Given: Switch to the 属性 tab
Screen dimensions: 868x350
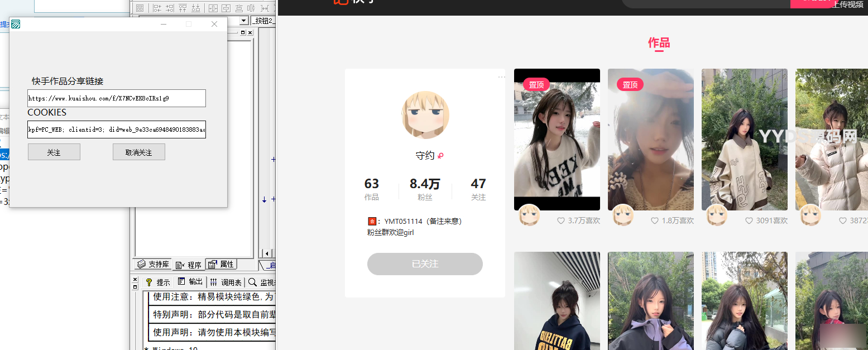Looking at the screenshot, I should tap(222, 264).
